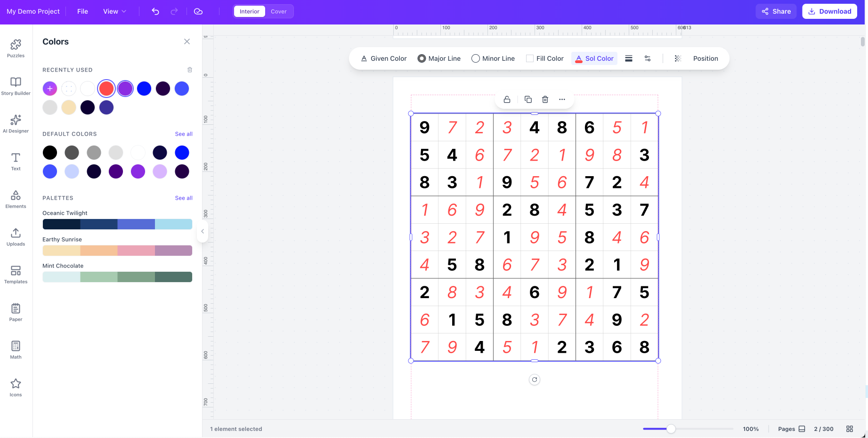The image size is (868, 438).
Task: See all Default Colors
Action: pyautogui.click(x=184, y=134)
